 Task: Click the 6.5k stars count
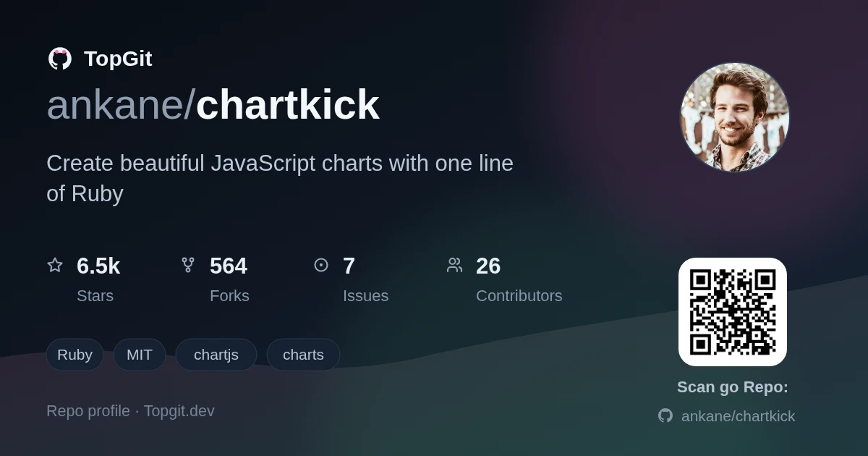(x=98, y=266)
